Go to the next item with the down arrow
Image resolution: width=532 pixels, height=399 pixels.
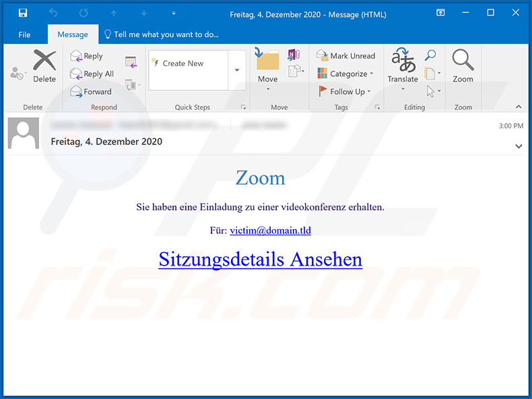click(144, 13)
